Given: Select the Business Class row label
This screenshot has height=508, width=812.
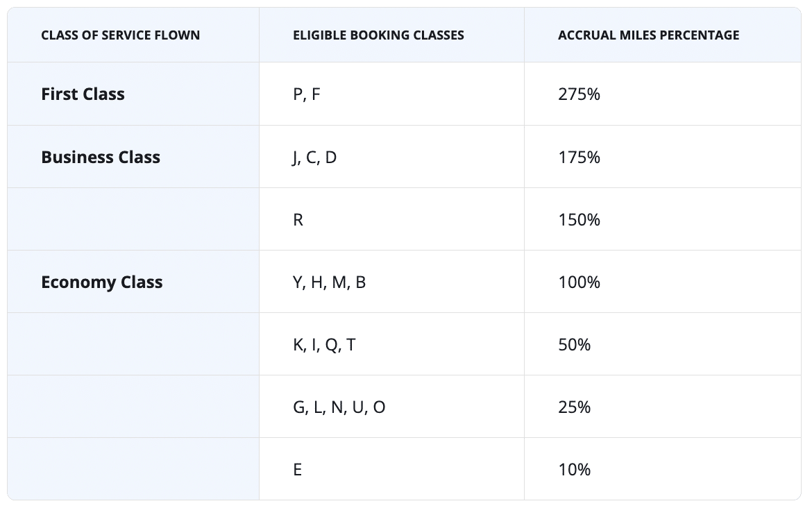Looking at the screenshot, I should tap(101, 158).
